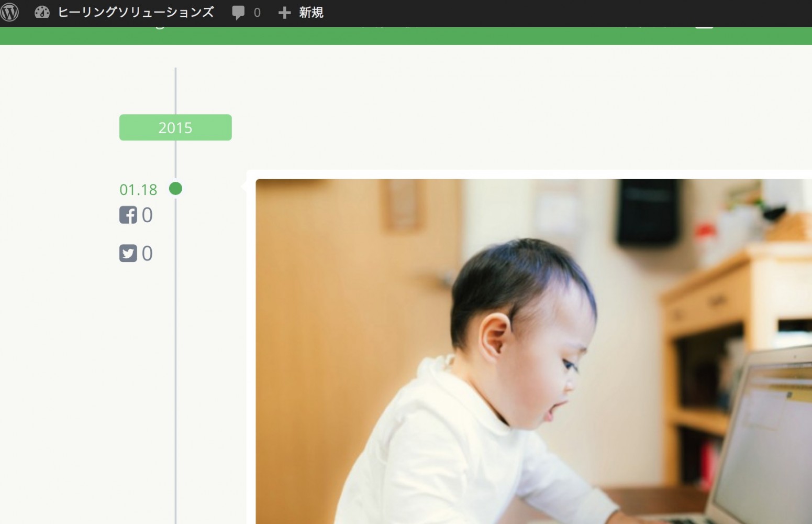Open the 新規 new content menu
Screen dimensions: 812x524
tap(311, 13)
